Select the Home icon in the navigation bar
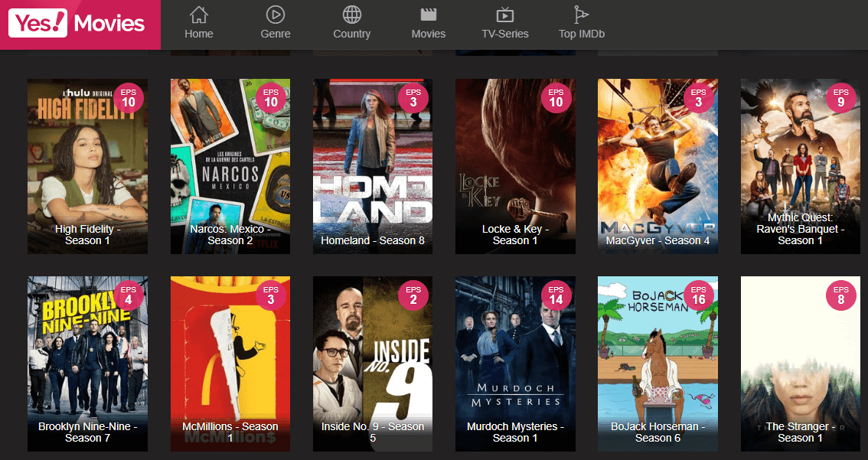Screen dimensions: 868x460 (198, 14)
